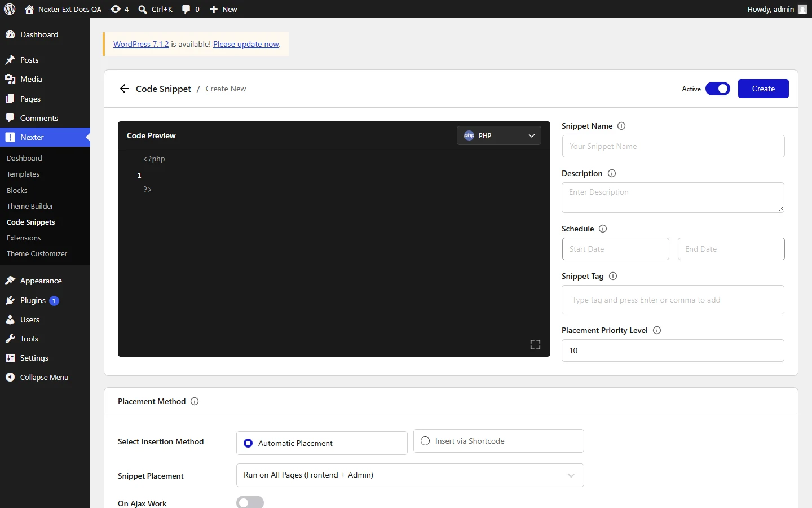Open the updates icon showing 4
The image size is (812, 508).
pyautogui.click(x=120, y=9)
